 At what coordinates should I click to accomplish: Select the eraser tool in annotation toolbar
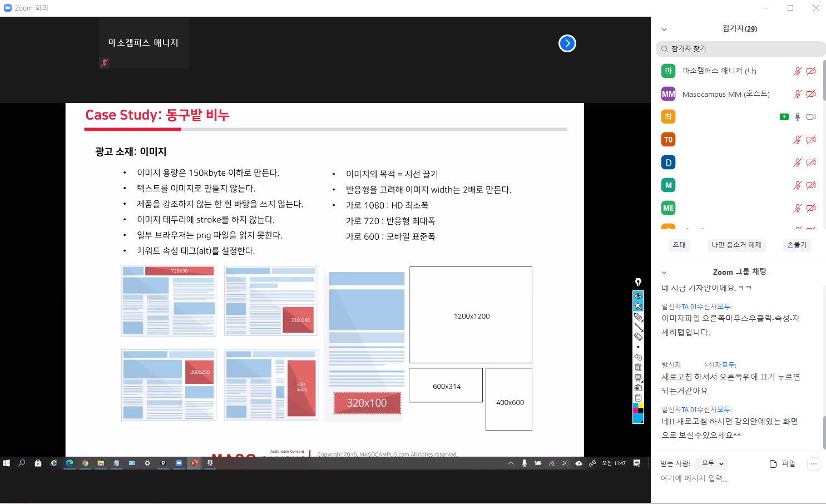pyautogui.click(x=638, y=337)
